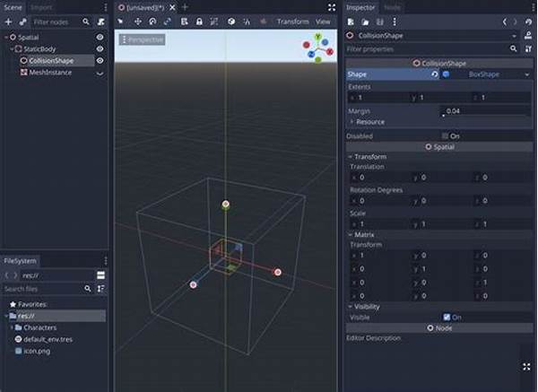Sort files in FileSystem dock
Screen dimensions: 538x392
(100, 289)
